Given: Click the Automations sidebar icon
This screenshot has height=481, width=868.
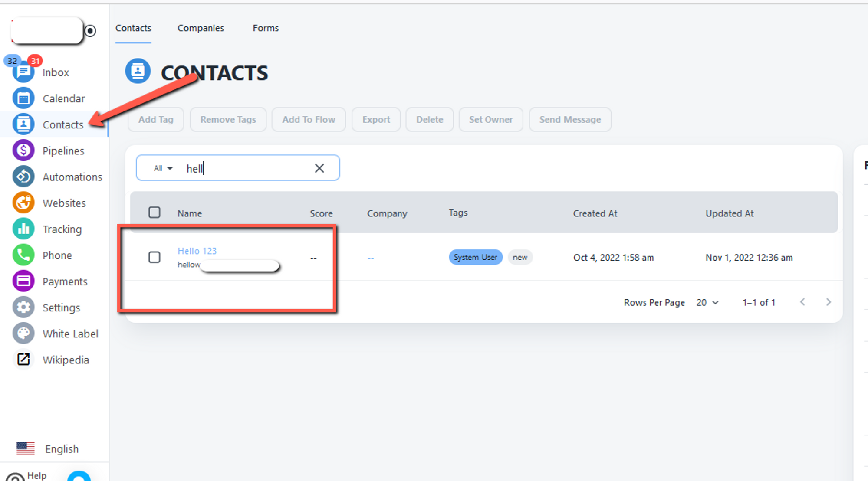Looking at the screenshot, I should click(23, 177).
